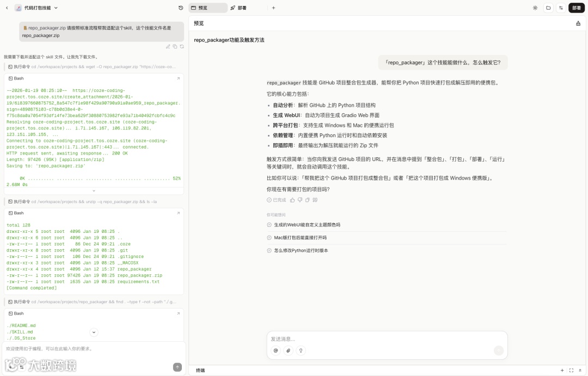
Task: Click requirements.txt in the ls output
Action: pyautogui.click(x=138, y=281)
